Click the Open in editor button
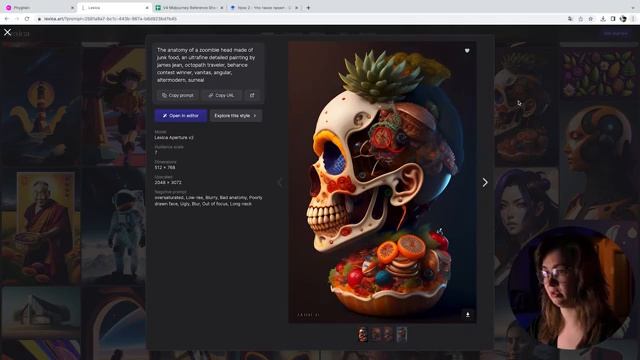 tap(181, 116)
